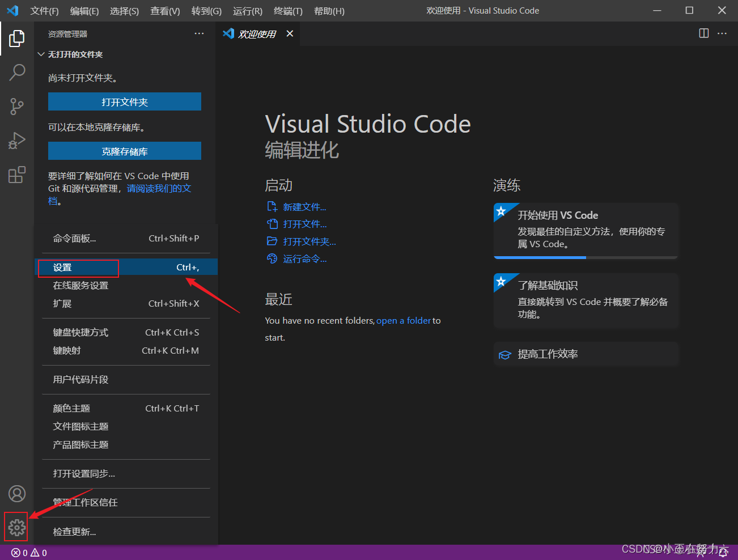The image size is (738, 560).
Task: Select the 欢迎使用 editor tab
Action: click(258, 34)
